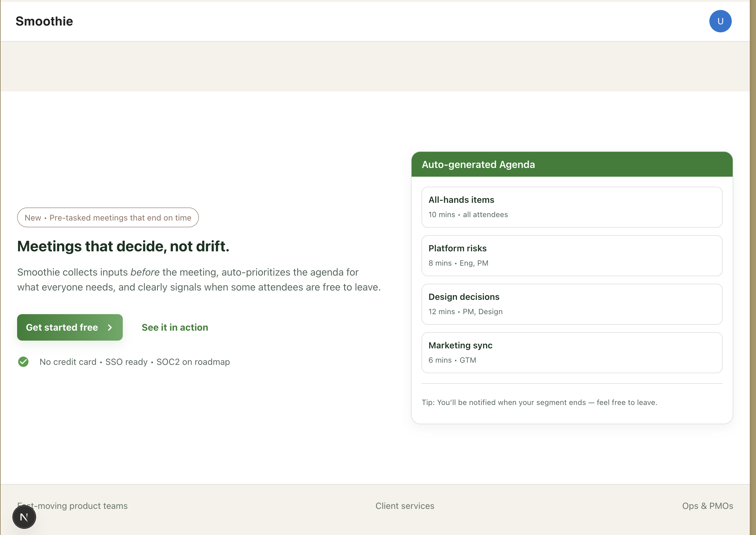
Task: Click the Meetings that decide headline
Action: point(123,246)
